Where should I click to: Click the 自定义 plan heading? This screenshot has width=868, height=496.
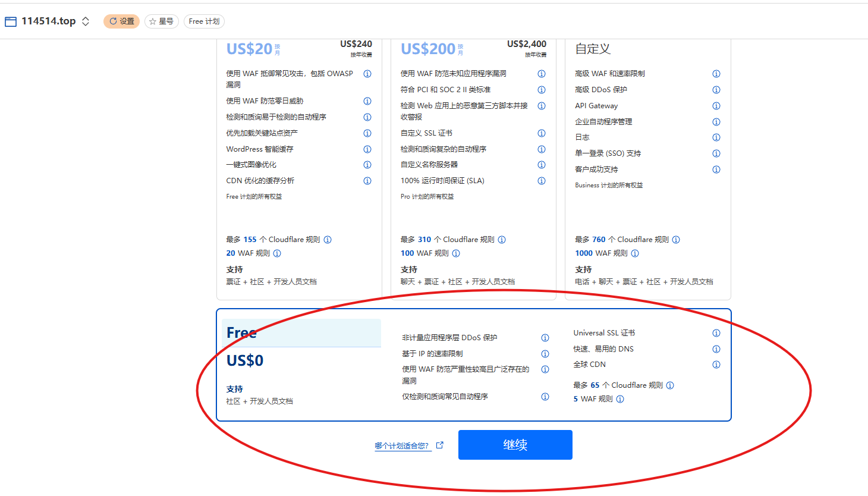click(593, 49)
